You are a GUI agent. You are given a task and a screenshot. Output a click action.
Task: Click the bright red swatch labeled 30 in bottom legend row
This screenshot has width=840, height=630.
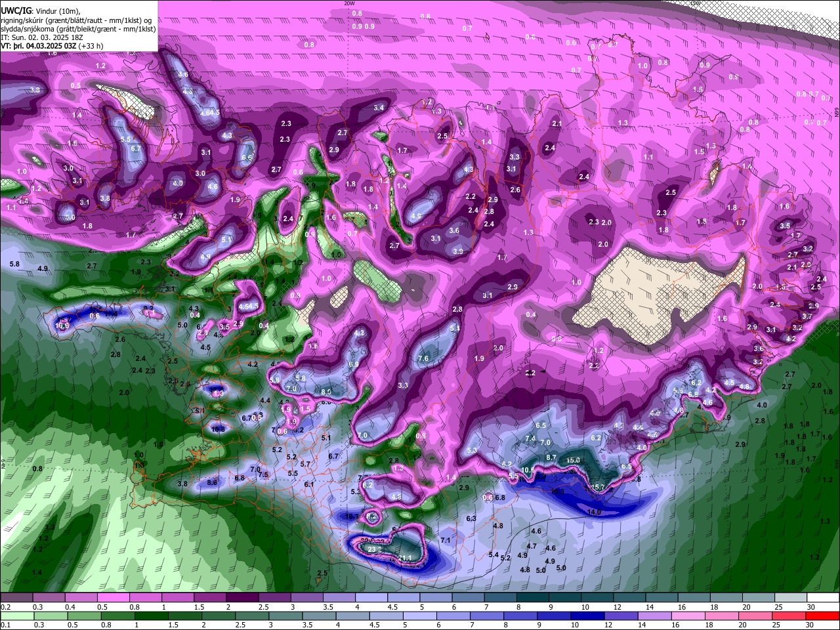click(x=821, y=616)
